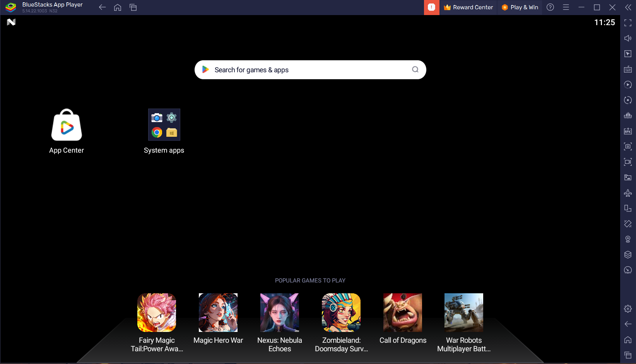Take a screenshot using sidebar icon
This screenshot has width=636, height=364.
point(628,146)
